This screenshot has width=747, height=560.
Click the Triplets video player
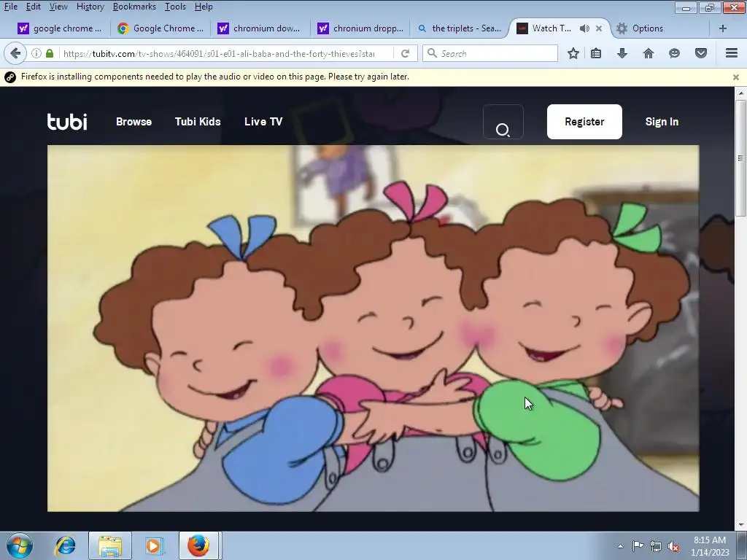[x=373, y=329]
